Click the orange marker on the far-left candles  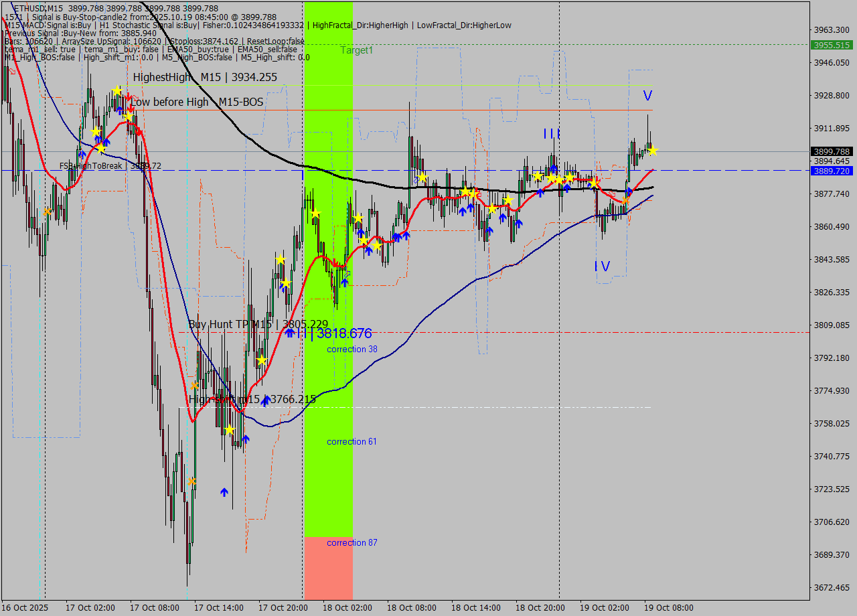click(46, 212)
